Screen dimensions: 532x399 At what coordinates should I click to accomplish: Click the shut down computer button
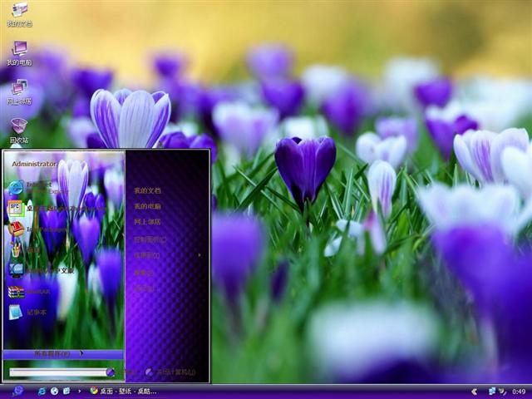(170, 372)
